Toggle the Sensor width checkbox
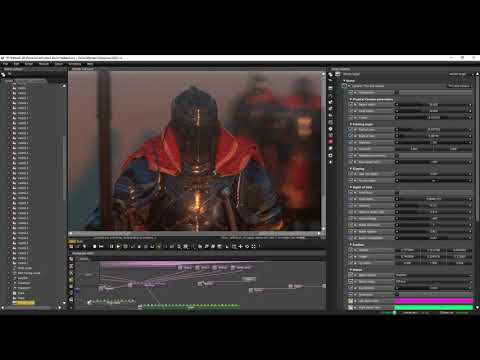The image size is (480, 360). coord(351,104)
